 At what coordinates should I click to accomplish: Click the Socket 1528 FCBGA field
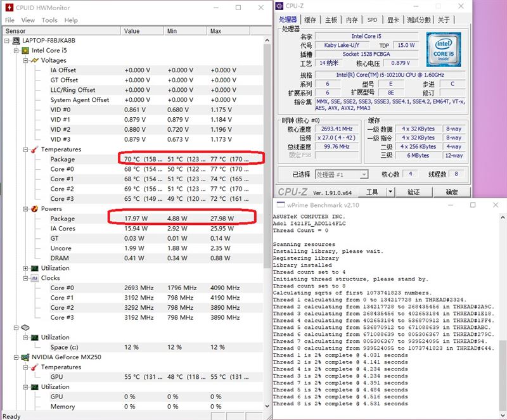pos(366,54)
